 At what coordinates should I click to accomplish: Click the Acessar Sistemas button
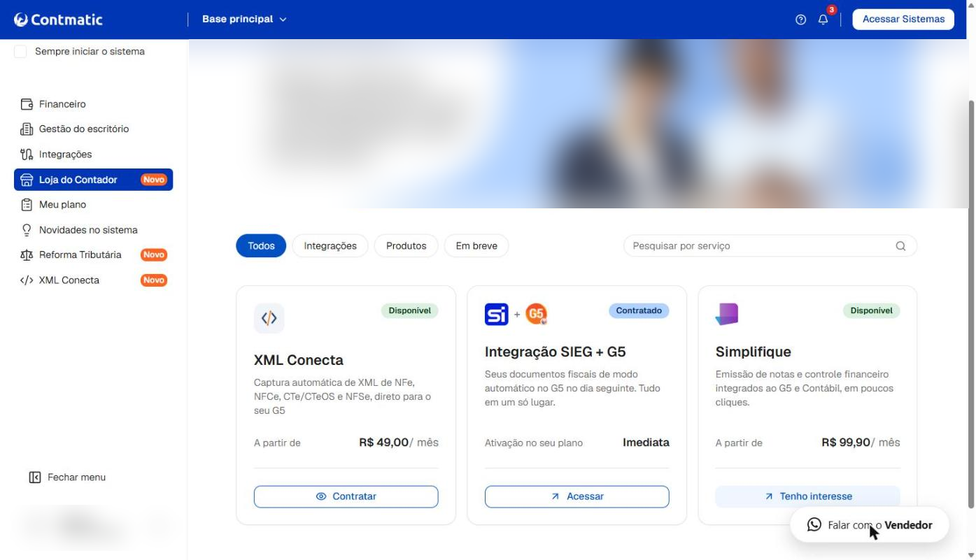(x=903, y=20)
